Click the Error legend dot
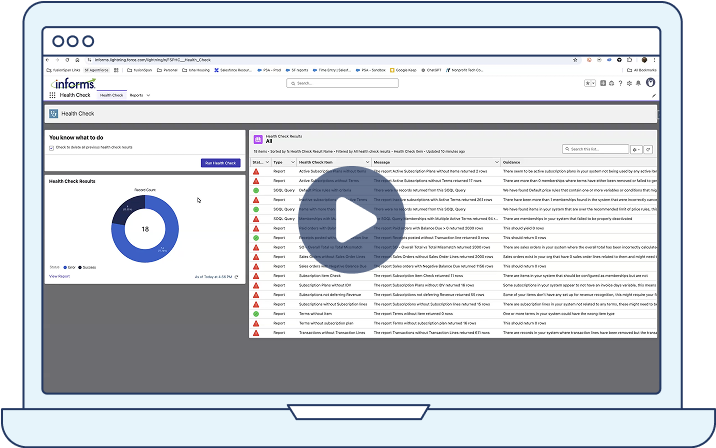Screen dimensions: 716x448 pyautogui.click(x=65, y=268)
